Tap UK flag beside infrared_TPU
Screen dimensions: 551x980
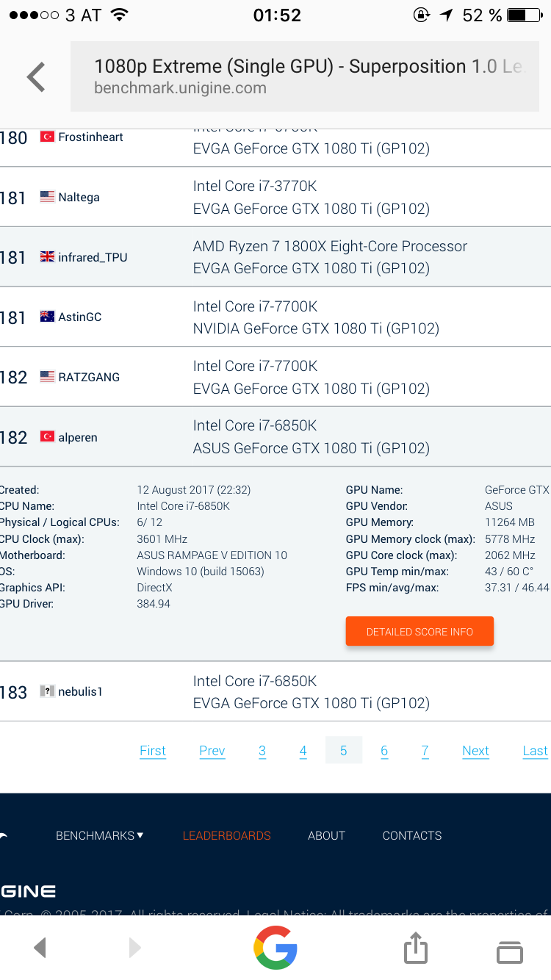[48, 257]
